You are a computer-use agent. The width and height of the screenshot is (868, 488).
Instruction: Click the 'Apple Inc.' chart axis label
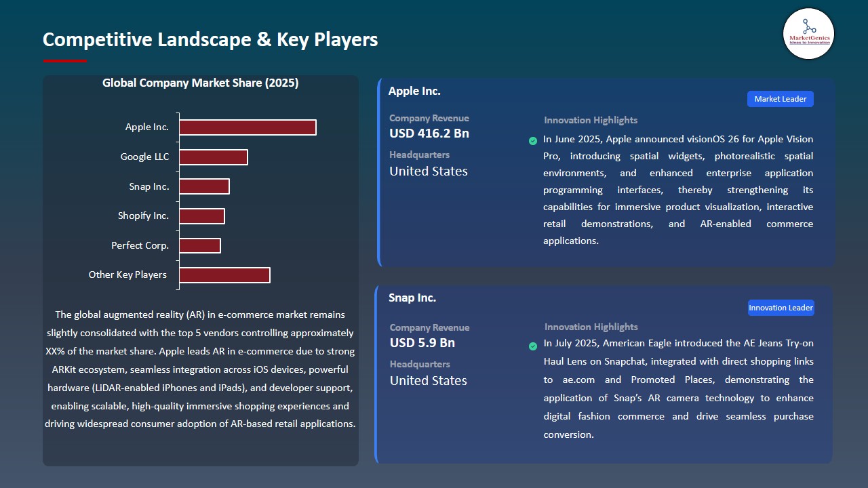tap(147, 127)
